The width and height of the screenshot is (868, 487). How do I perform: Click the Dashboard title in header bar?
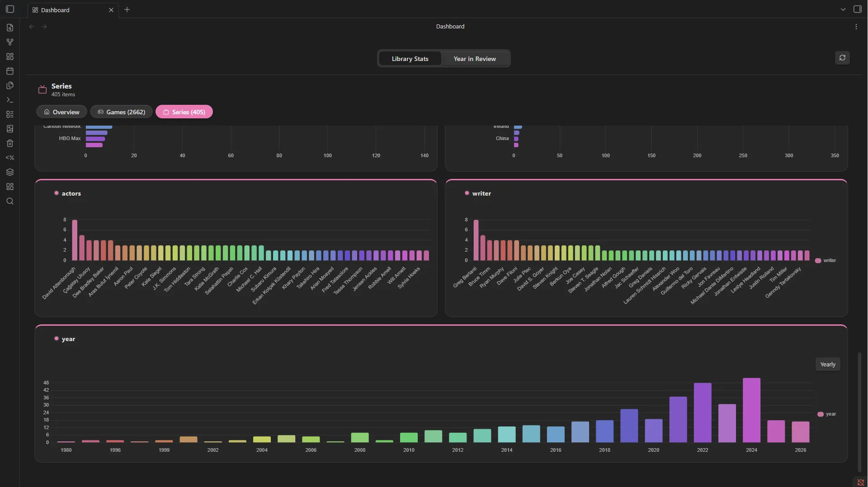click(450, 27)
